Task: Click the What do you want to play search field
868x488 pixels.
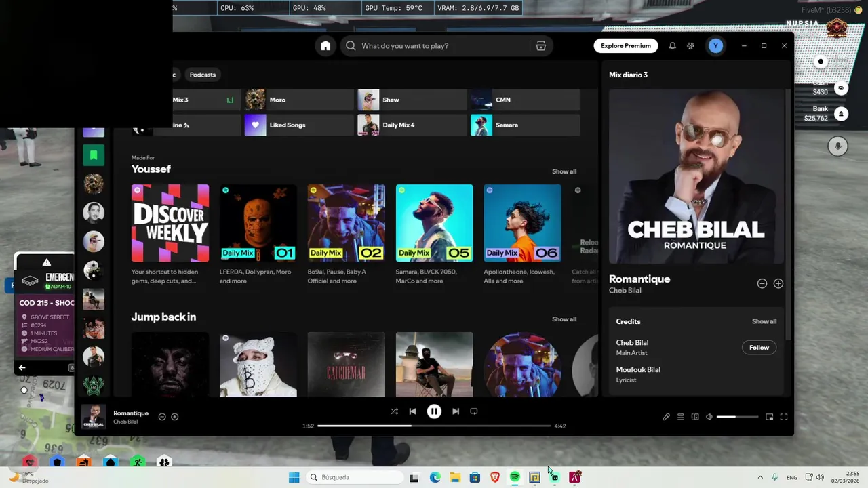Action: tap(435, 46)
